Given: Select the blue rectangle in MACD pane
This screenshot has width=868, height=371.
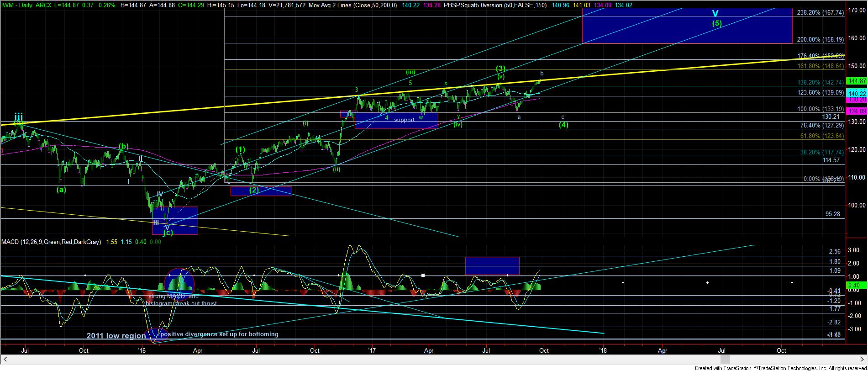Looking at the screenshot, I should point(492,265).
